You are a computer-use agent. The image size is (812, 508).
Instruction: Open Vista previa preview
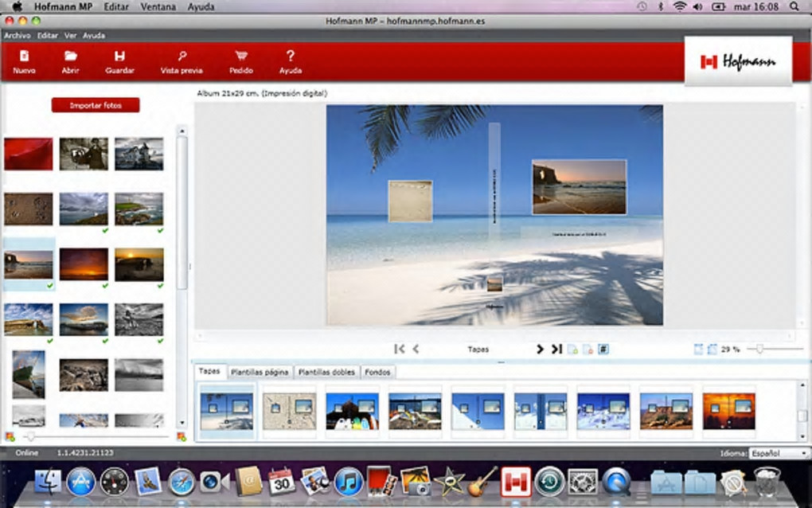[182, 61]
